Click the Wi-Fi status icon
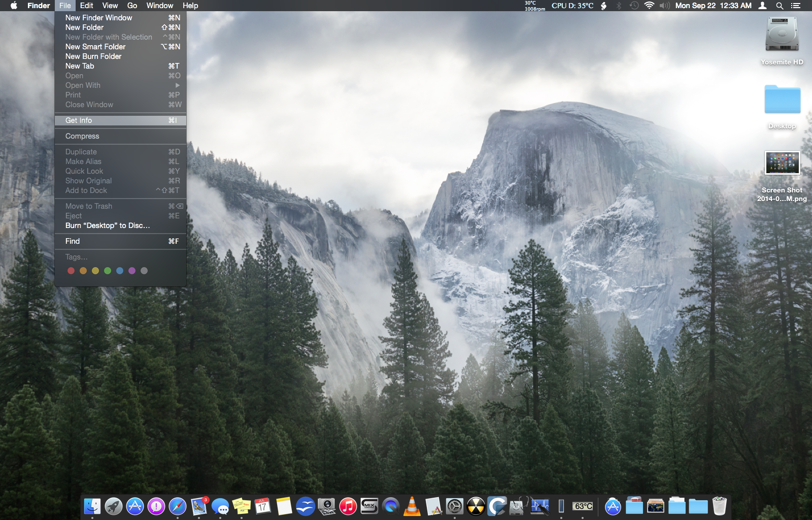Screen dimensions: 812x520 (649, 6)
